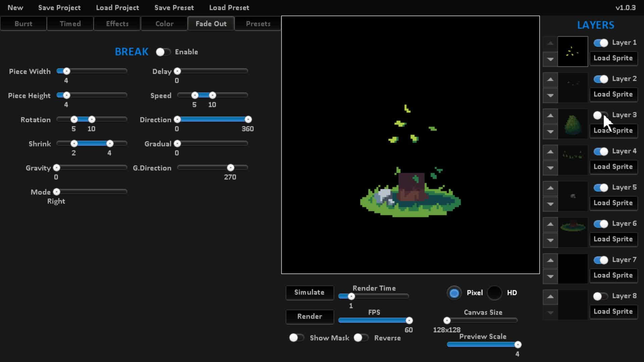Enable the Reverse toggle

(361, 338)
